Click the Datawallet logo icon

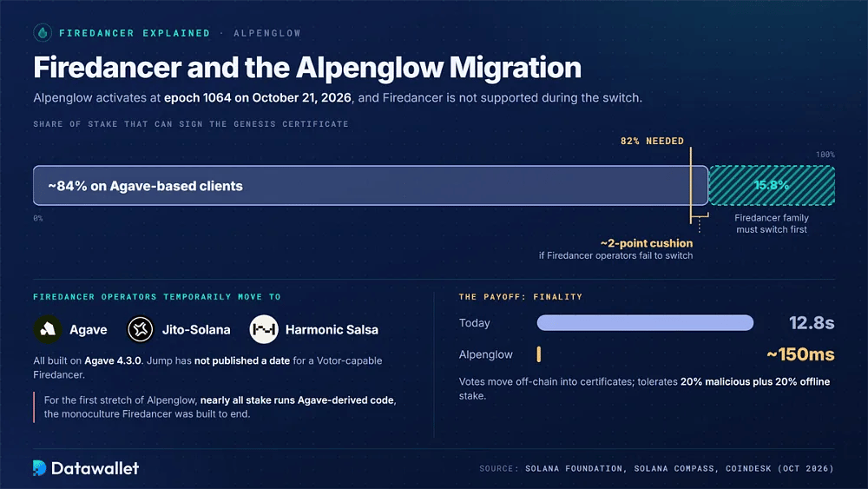[39, 468]
